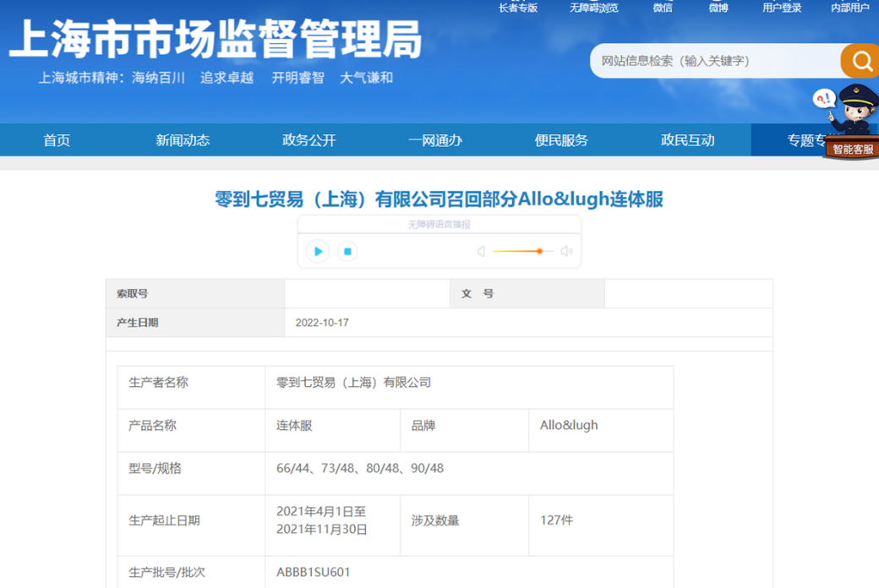Play the accessibility voice broadcast

(318, 251)
